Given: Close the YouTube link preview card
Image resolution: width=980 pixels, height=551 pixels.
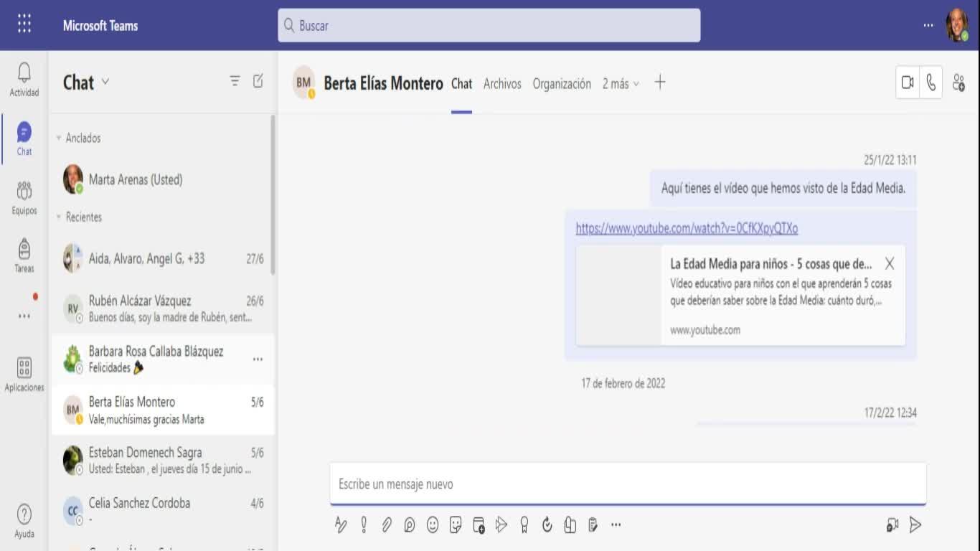Looking at the screenshot, I should click(890, 263).
